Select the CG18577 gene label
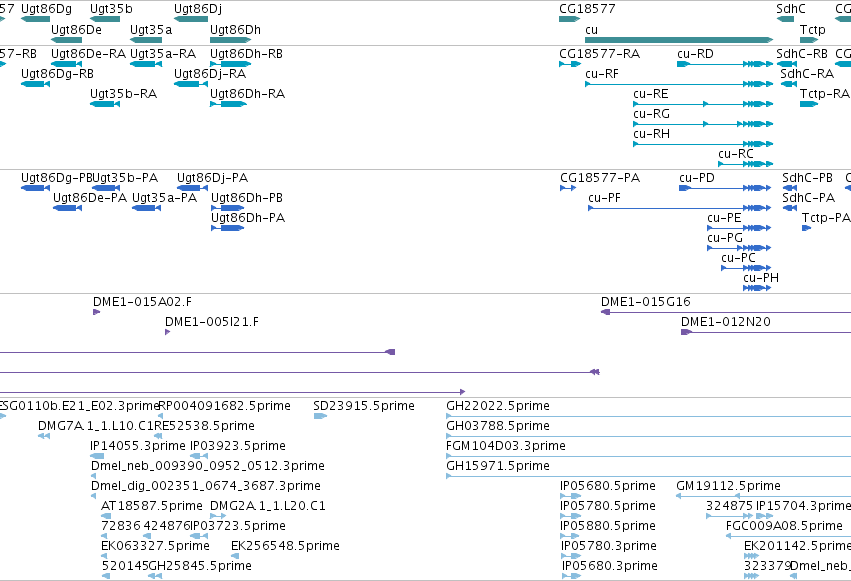The width and height of the screenshot is (851, 581). [x=587, y=9]
